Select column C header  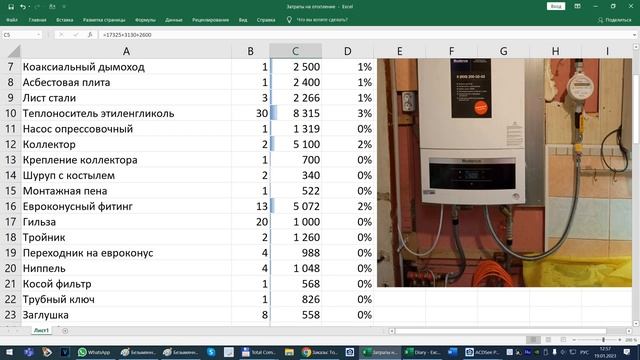coord(296,51)
